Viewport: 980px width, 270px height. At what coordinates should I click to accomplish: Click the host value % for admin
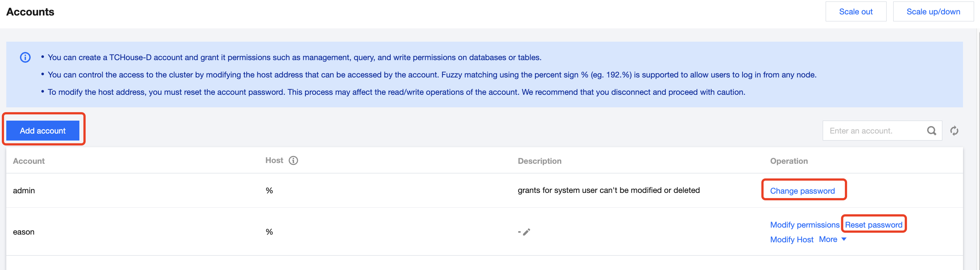click(269, 191)
